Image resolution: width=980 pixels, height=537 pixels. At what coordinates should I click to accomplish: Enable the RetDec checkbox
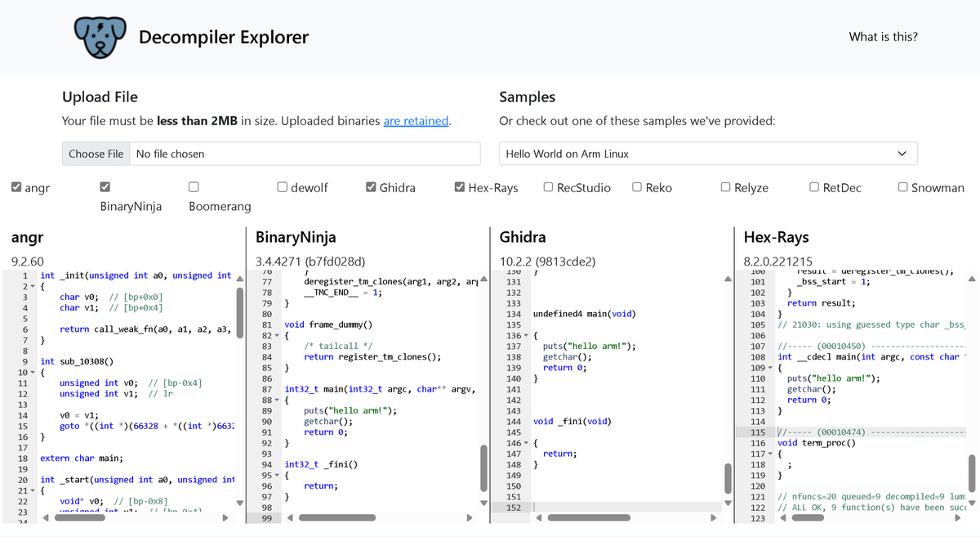(814, 187)
